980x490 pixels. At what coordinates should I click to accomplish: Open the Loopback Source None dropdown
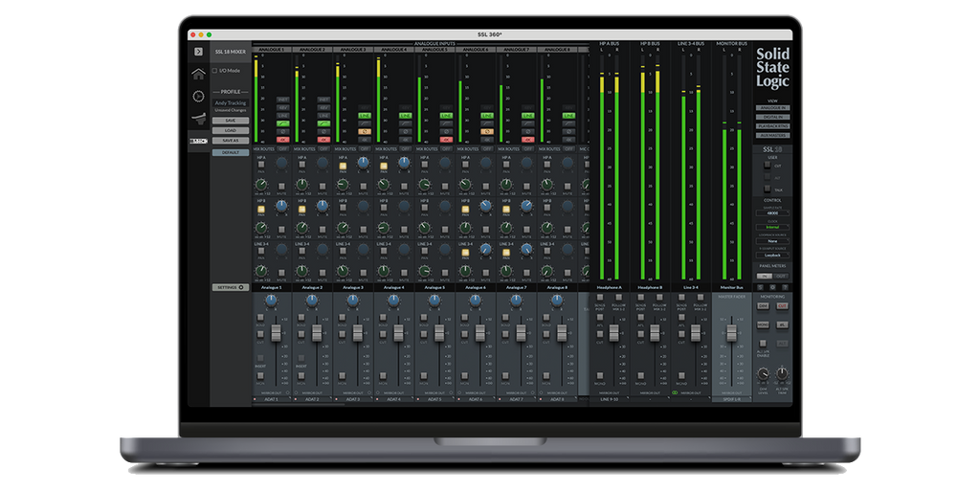pyautogui.click(x=772, y=240)
